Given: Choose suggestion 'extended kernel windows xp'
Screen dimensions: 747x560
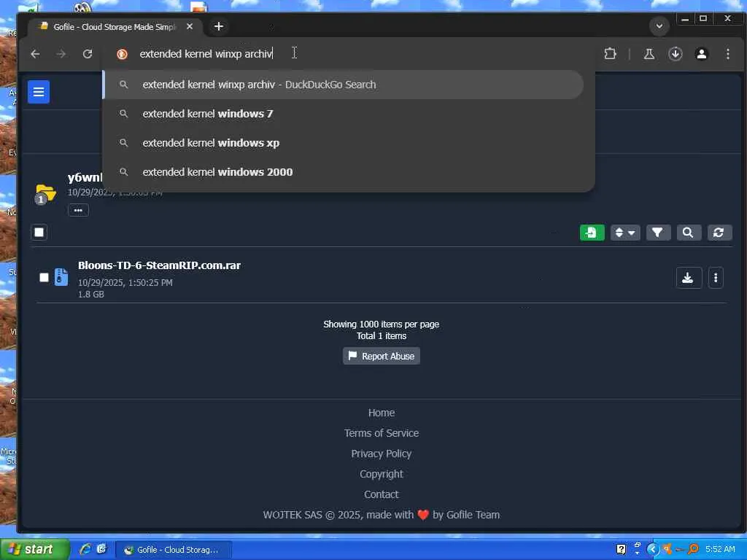Looking at the screenshot, I should click(x=343, y=143).
